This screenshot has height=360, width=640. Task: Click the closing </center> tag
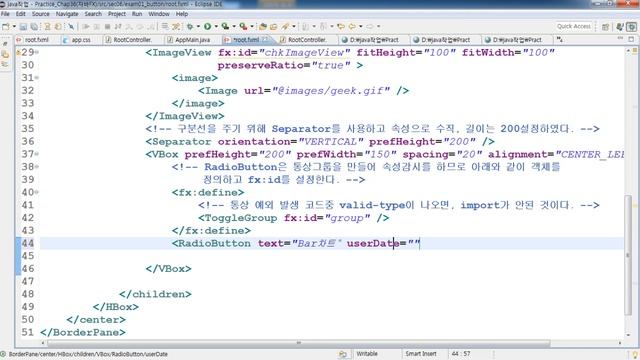point(96,320)
